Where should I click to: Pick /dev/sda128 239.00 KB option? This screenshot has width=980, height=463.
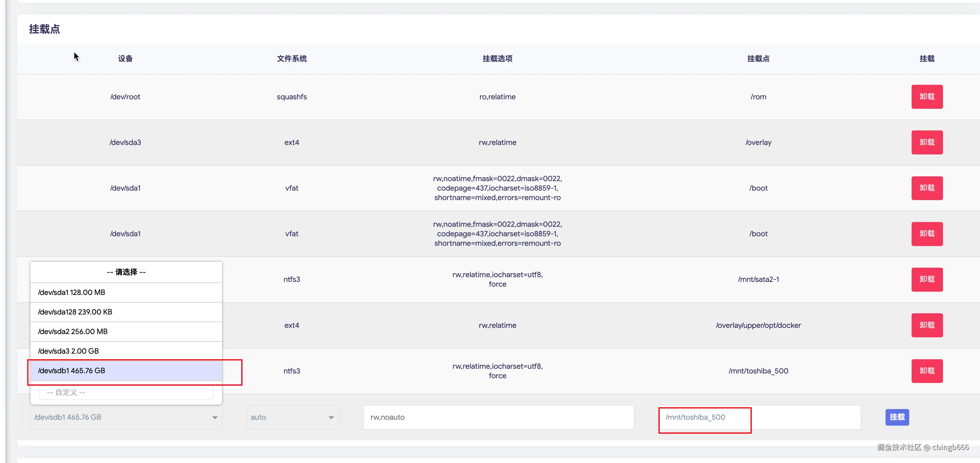[126, 312]
